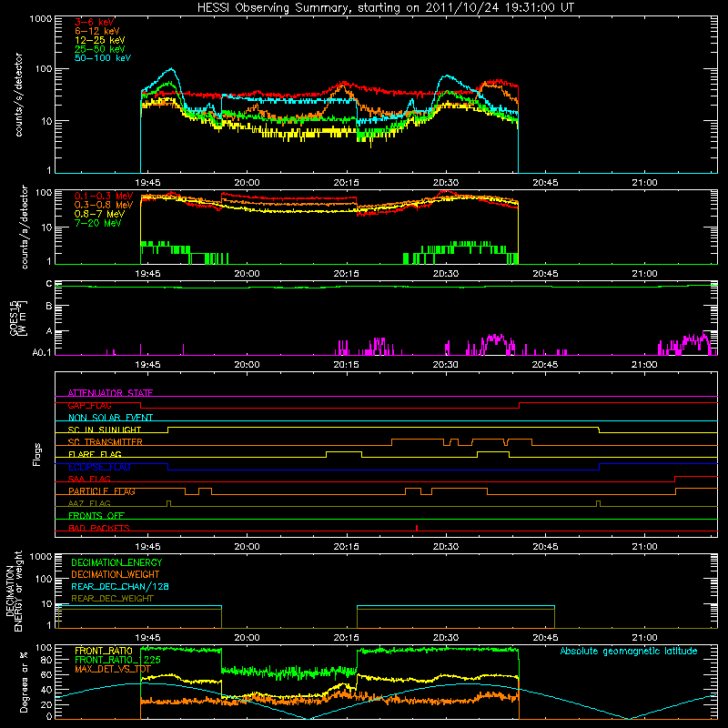Screen dimensions: 728x728
Task: Click the Flags vertical axis title
Action: tap(37, 454)
